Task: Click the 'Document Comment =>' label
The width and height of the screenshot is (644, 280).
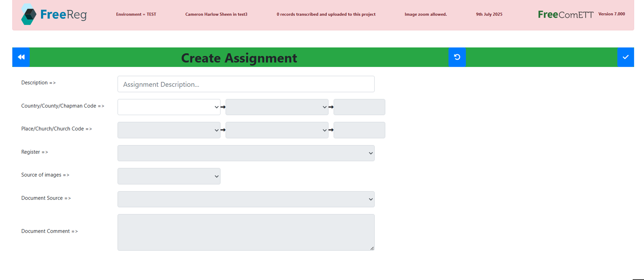Action: click(x=50, y=231)
